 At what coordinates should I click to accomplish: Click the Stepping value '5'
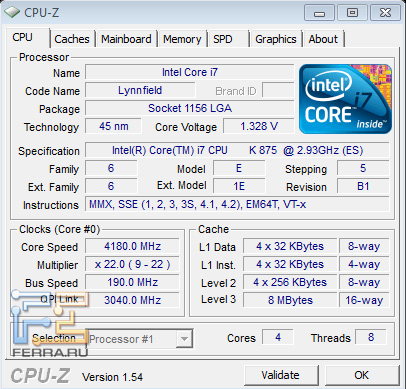(363, 168)
